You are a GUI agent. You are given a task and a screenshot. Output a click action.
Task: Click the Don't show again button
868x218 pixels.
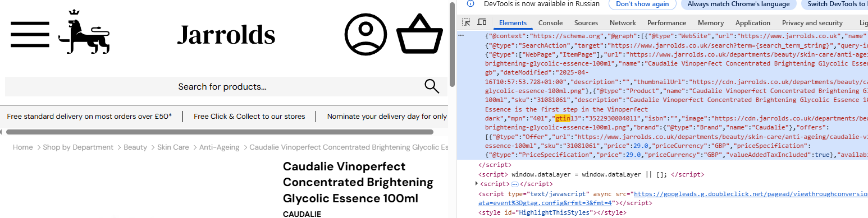click(642, 4)
